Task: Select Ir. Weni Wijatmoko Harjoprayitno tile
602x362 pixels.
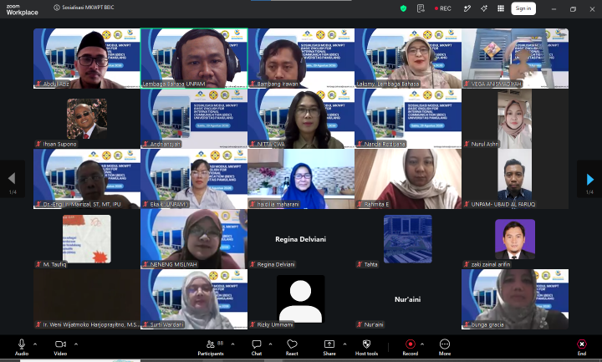Action: tap(87, 299)
